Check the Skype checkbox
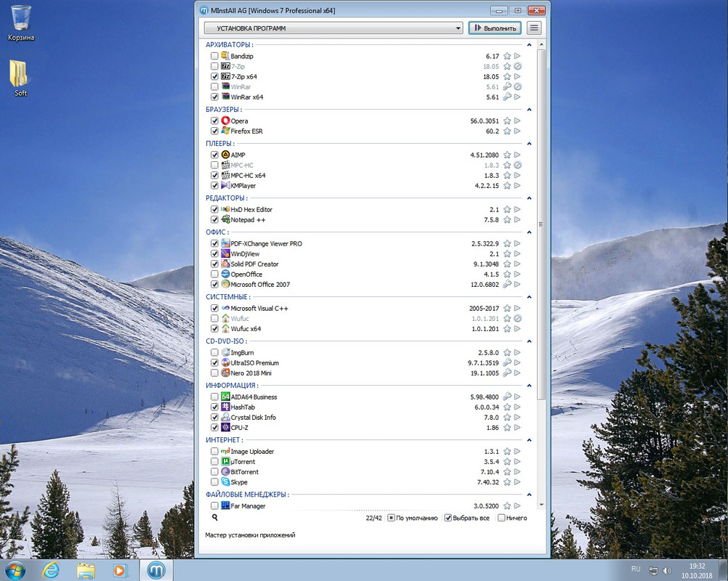The image size is (728, 581). 214,482
